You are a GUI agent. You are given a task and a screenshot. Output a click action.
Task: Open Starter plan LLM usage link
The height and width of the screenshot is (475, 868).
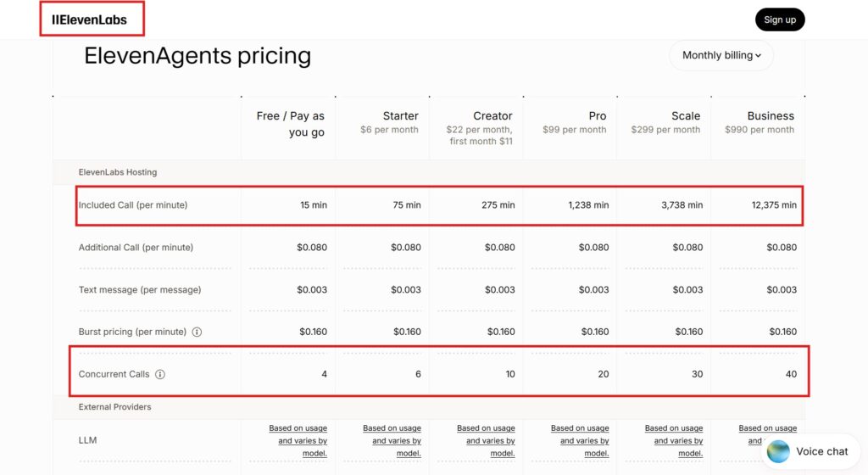392,441
